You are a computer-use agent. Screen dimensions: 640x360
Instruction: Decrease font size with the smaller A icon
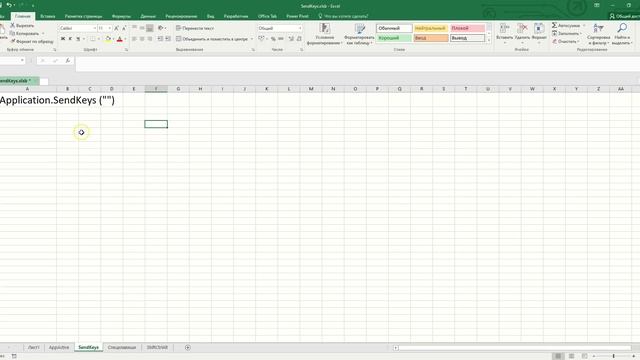(x=124, y=28)
